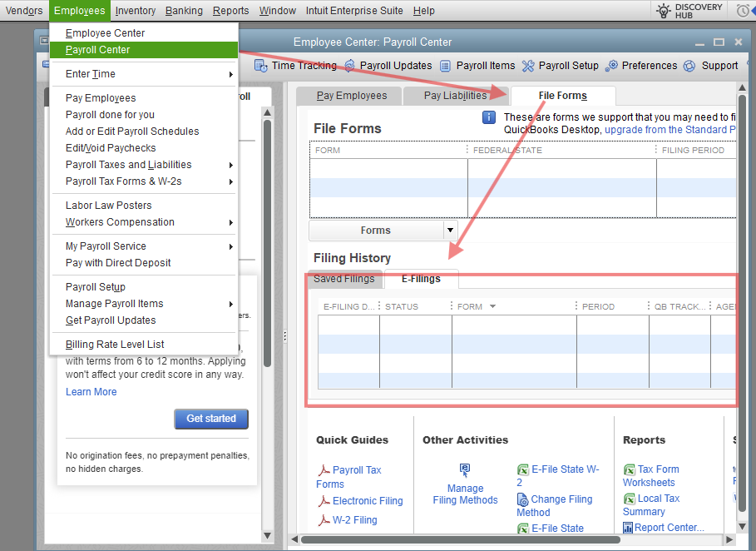The image size is (756, 551).
Task: Click the left pane scroll down arrow
Action: [267, 535]
